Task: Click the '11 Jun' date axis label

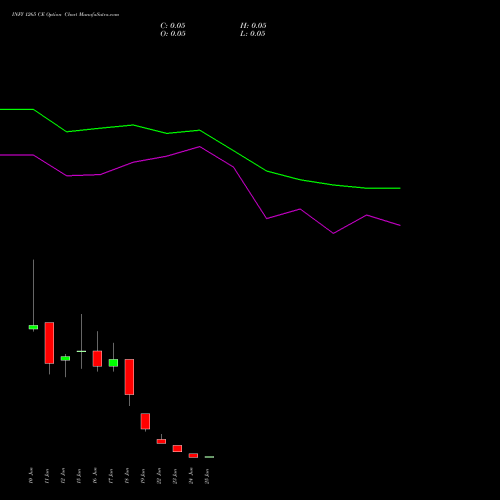Action: (x=47, y=476)
